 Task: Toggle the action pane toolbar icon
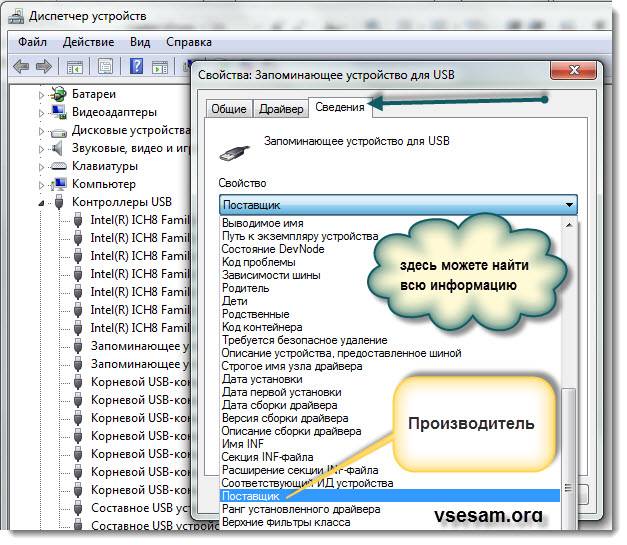[x=160, y=67]
